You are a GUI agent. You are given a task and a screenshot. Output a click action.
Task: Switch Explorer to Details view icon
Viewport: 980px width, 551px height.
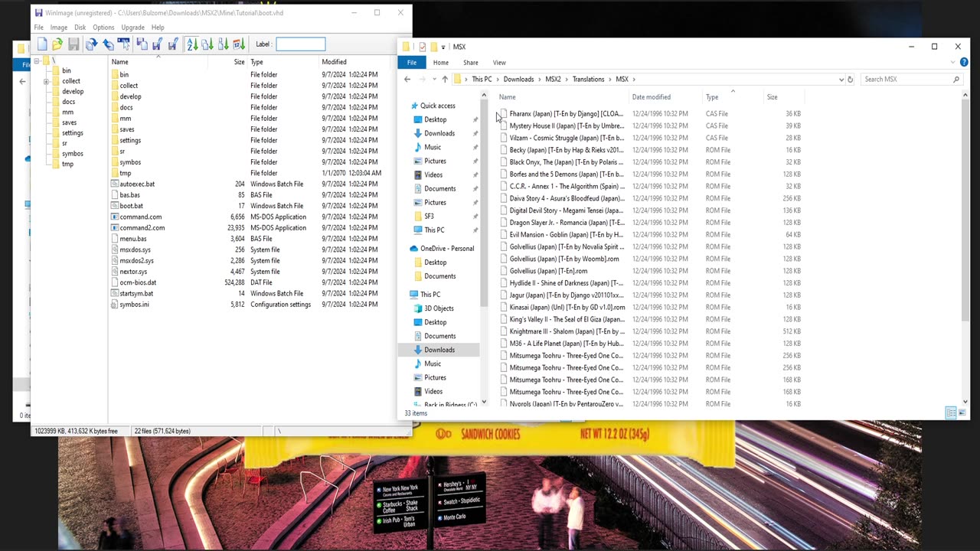click(951, 413)
